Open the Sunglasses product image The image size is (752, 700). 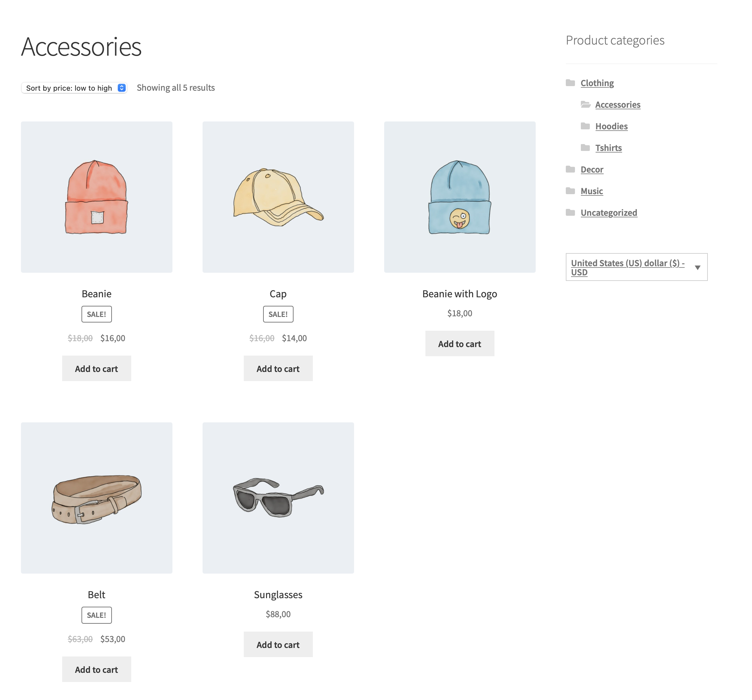(278, 498)
